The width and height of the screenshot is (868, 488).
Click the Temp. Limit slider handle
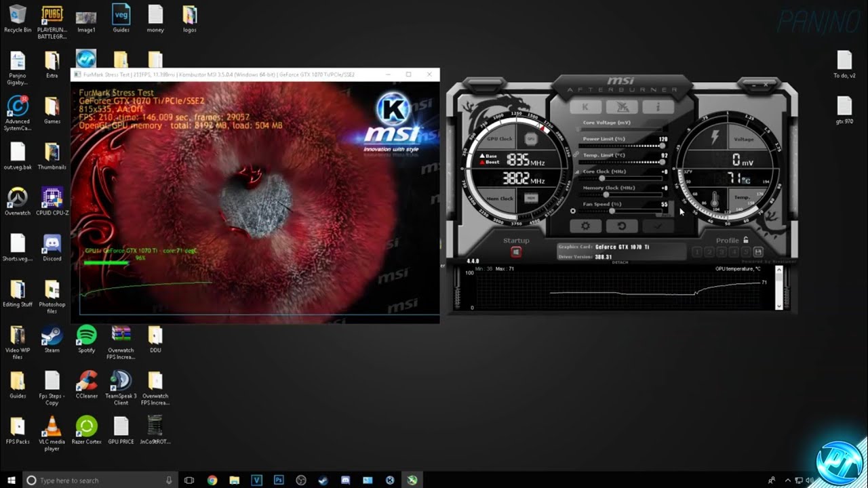tap(662, 162)
